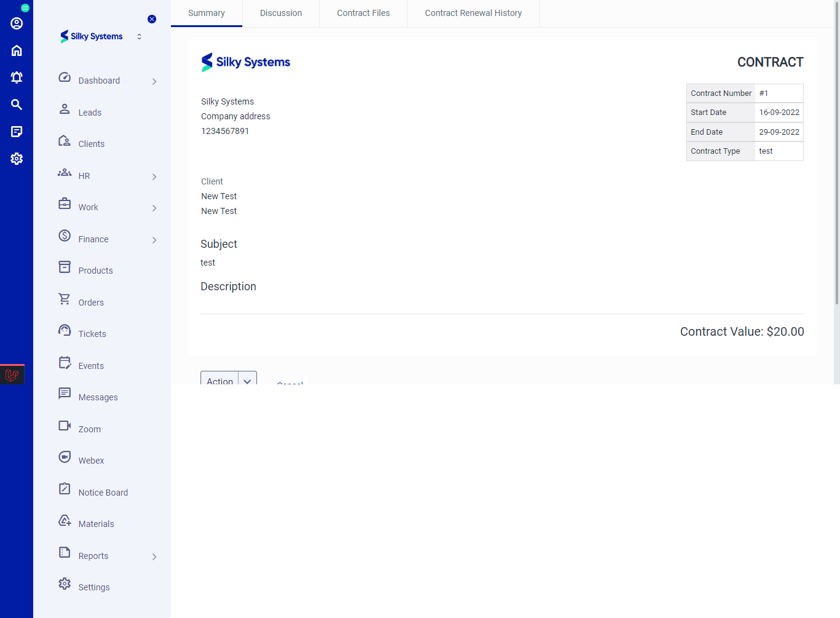Select the Leads person icon

click(65, 108)
